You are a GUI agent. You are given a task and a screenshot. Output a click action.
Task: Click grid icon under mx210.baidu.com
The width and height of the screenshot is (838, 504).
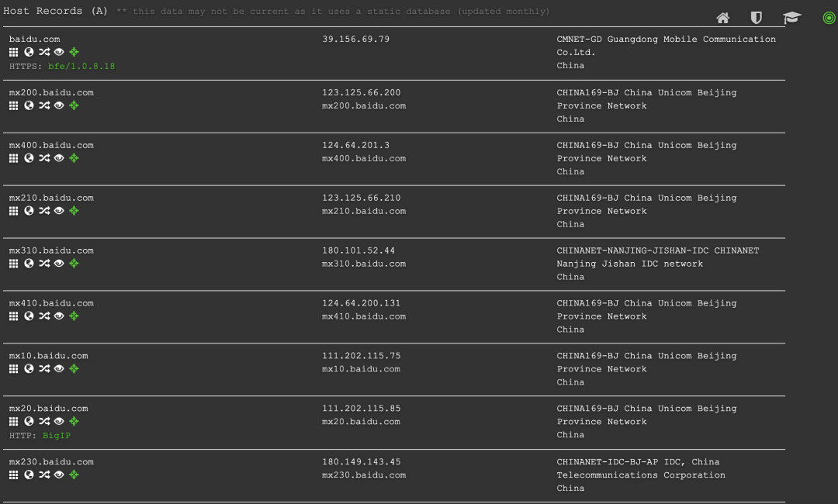13,210
